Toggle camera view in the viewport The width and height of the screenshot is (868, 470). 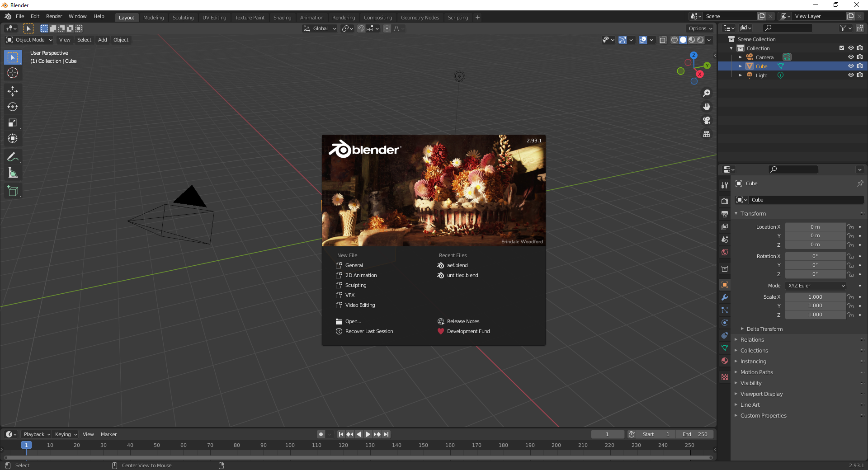706,120
